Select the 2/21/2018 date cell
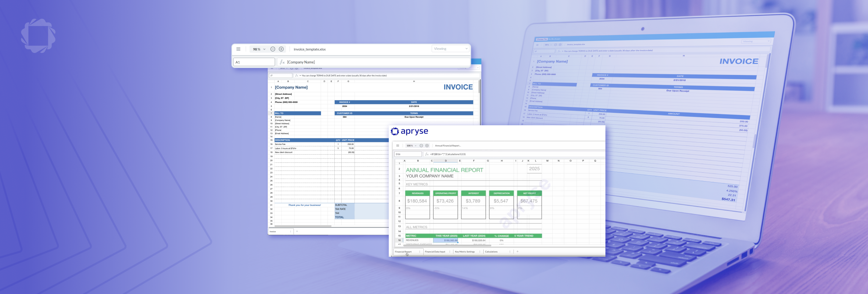 [414, 106]
